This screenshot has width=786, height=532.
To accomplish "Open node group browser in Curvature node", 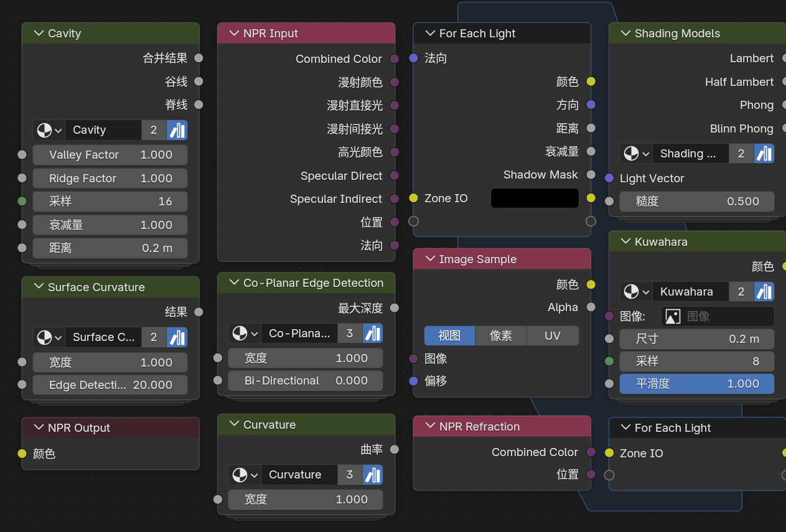I will tap(245, 475).
